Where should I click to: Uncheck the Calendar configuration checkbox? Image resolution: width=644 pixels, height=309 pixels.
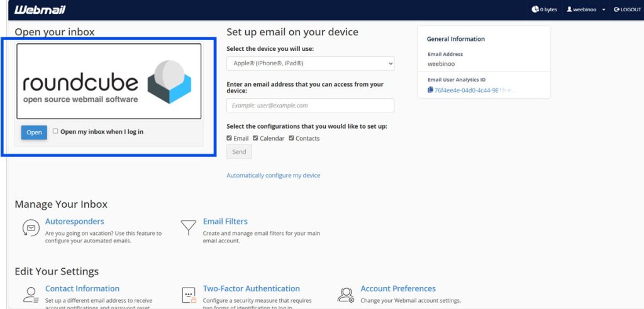(x=255, y=138)
